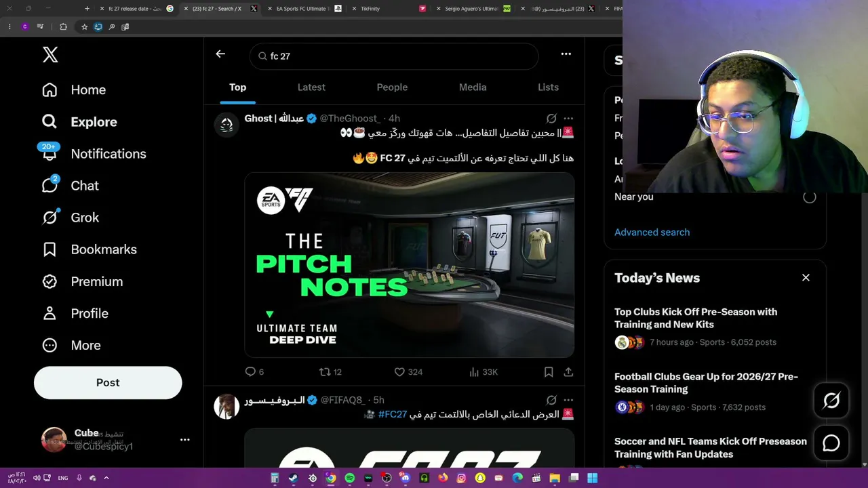Image resolution: width=868 pixels, height=488 pixels.
Task: Open Snapchat from the taskbar
Action: coord(480,478)
